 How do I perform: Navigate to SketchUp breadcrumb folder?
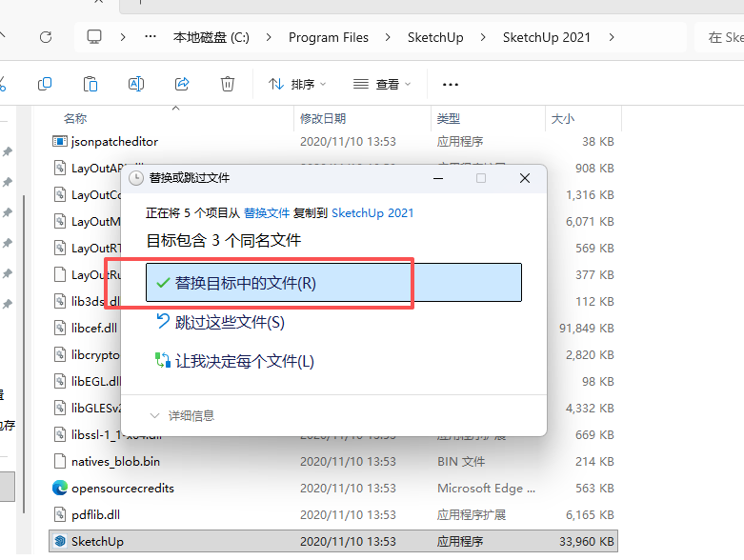point(435,37)
